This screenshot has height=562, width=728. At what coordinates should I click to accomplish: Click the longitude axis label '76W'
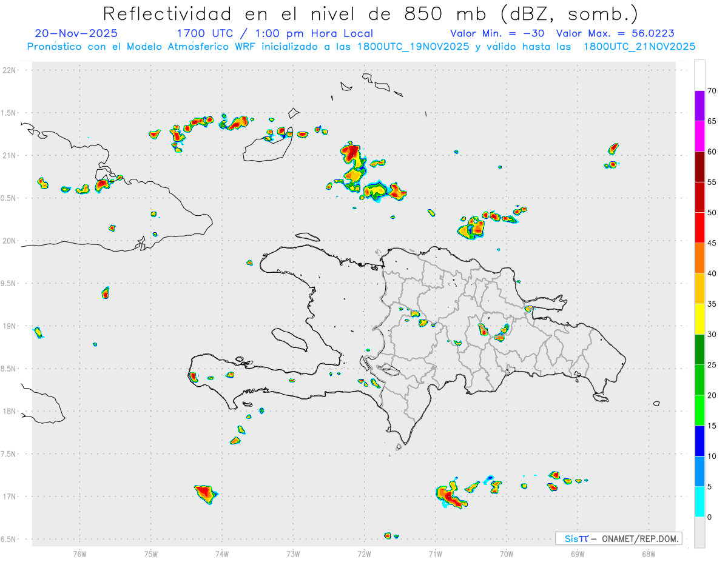tap(79, 554)
